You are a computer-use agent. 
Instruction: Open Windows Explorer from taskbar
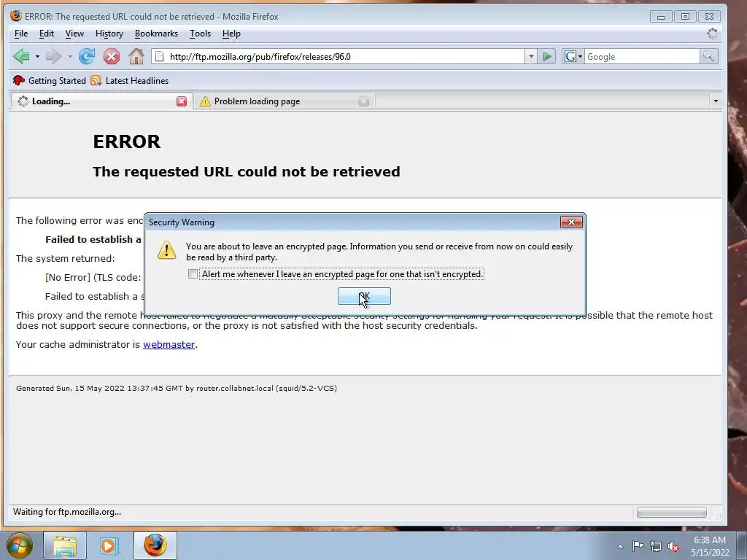pyautogui.click(x=65, y=545)
